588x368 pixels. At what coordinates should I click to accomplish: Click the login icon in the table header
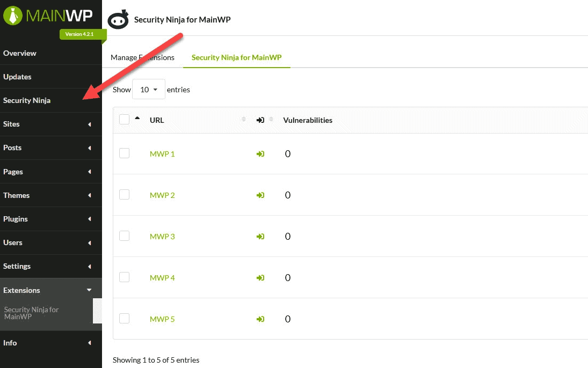(260, 120)
